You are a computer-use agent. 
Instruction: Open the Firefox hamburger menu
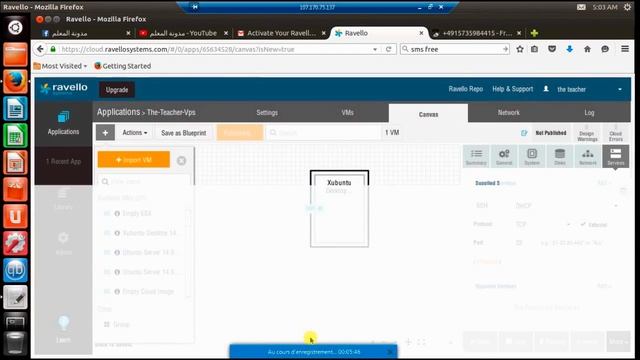[x=624, y=49]
